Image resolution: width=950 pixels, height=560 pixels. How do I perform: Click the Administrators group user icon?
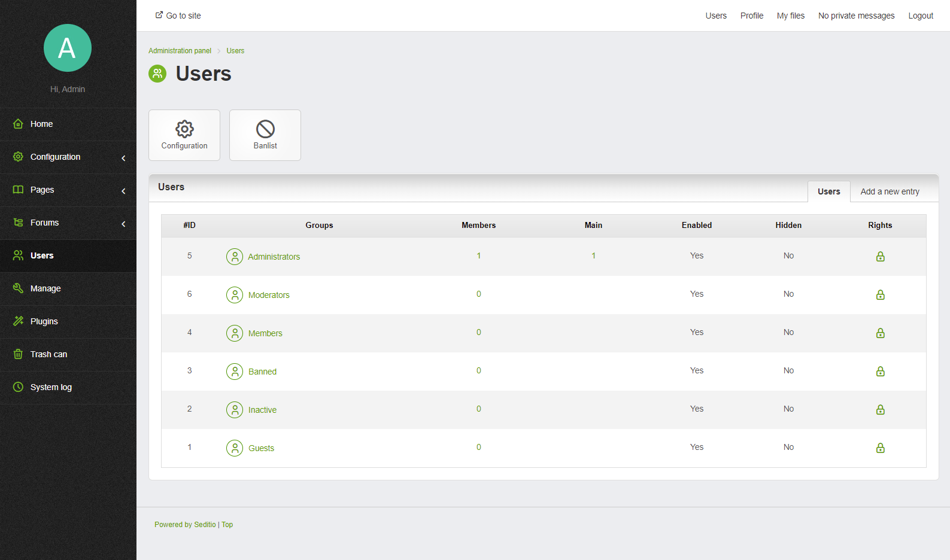(x=235, y=257)
